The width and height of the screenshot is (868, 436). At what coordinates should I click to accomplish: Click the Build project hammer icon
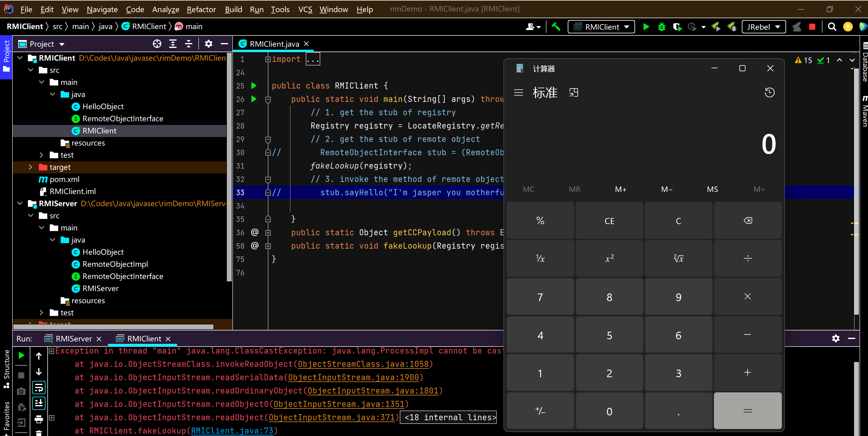click(x=556, y=27)
